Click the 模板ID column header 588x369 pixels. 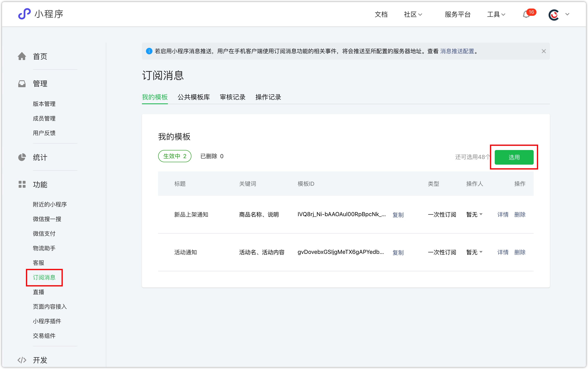[x=306, y=184]
